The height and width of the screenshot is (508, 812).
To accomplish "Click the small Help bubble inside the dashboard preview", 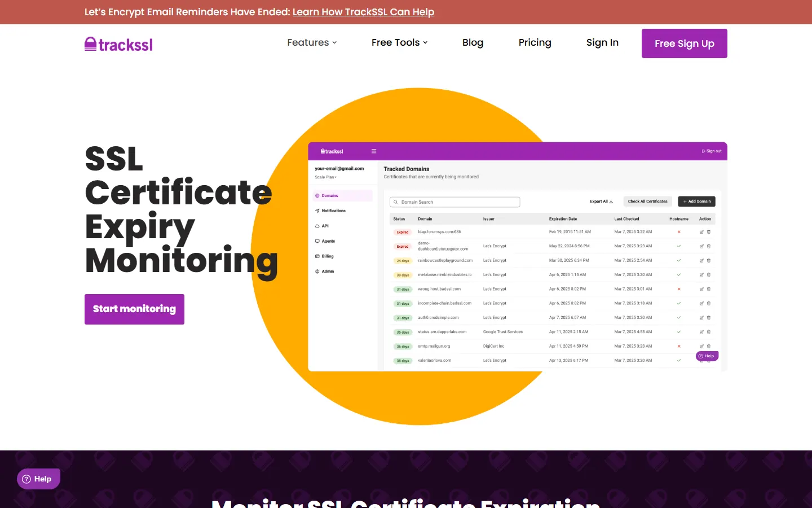I will (x=707, y=356).
